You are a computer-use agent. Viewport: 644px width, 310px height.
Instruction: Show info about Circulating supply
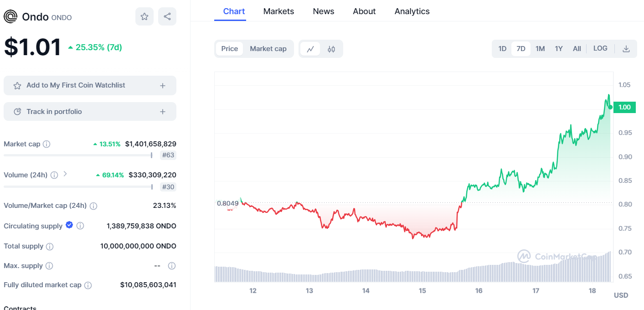[x=80, y=226]
